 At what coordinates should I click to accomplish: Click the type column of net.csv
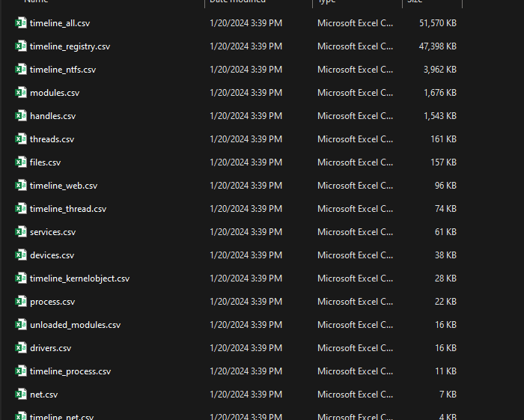coord(356,395)
